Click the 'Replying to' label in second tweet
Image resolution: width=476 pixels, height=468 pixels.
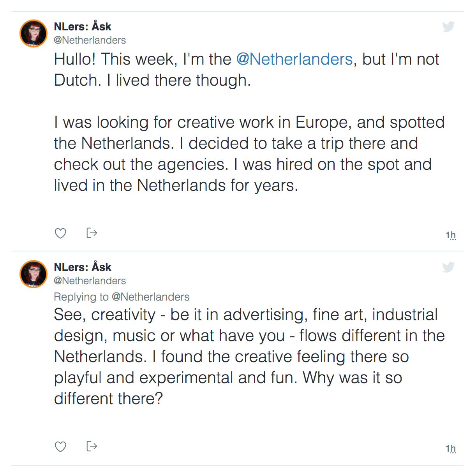click(81, 297)
